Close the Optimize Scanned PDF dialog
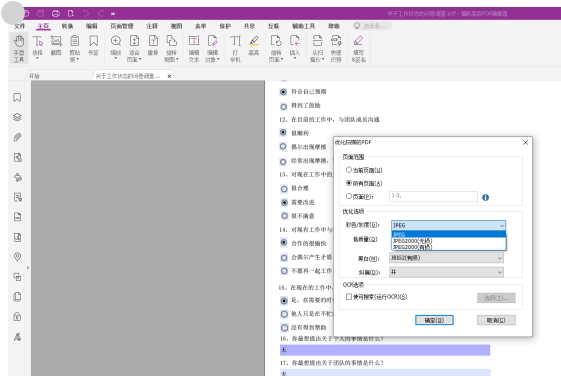Image resolution: width=561 pixels, height=376 pixels. coord(525,142)
